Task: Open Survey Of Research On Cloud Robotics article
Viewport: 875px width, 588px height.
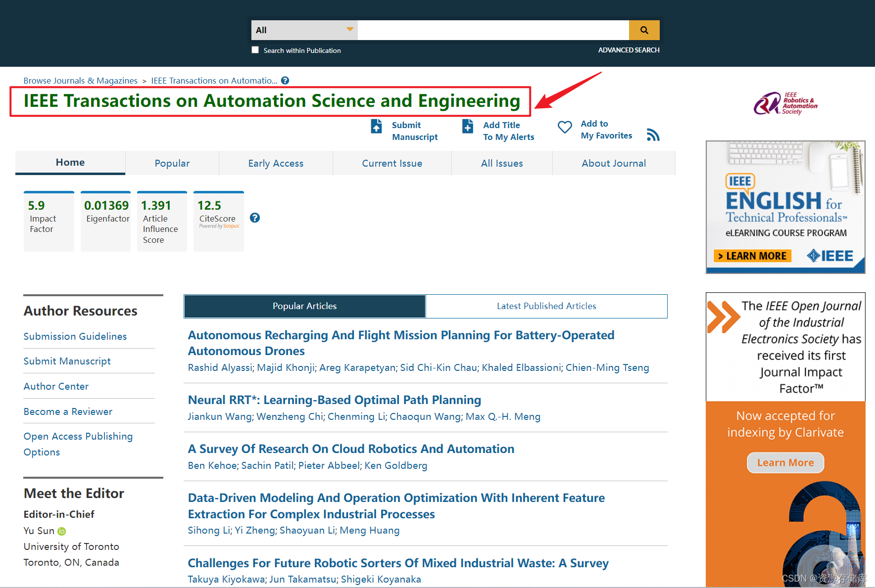Action: click(351, 449)
